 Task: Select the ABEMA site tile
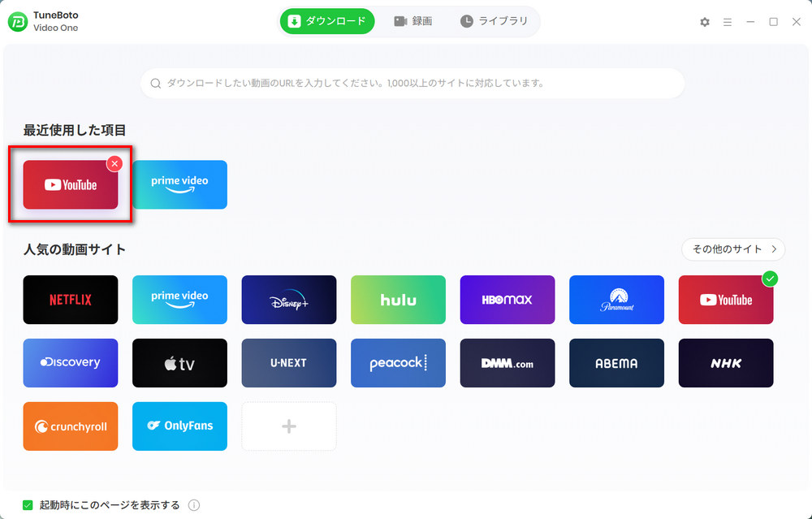(617, 363)
